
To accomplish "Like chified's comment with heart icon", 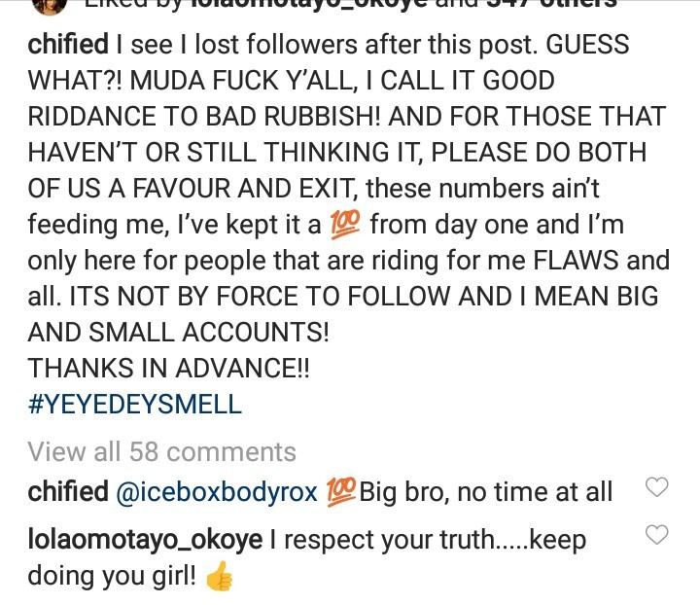I will [x=657, y=486].
